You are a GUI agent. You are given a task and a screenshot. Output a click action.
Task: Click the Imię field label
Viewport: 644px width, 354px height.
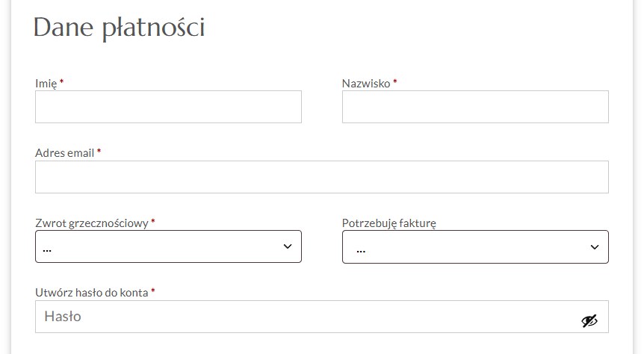[x=46, y=84]
